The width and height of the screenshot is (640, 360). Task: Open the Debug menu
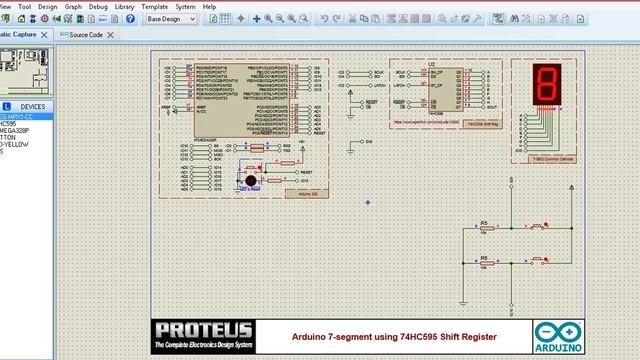pyautogui.click(x=98, y=7)
